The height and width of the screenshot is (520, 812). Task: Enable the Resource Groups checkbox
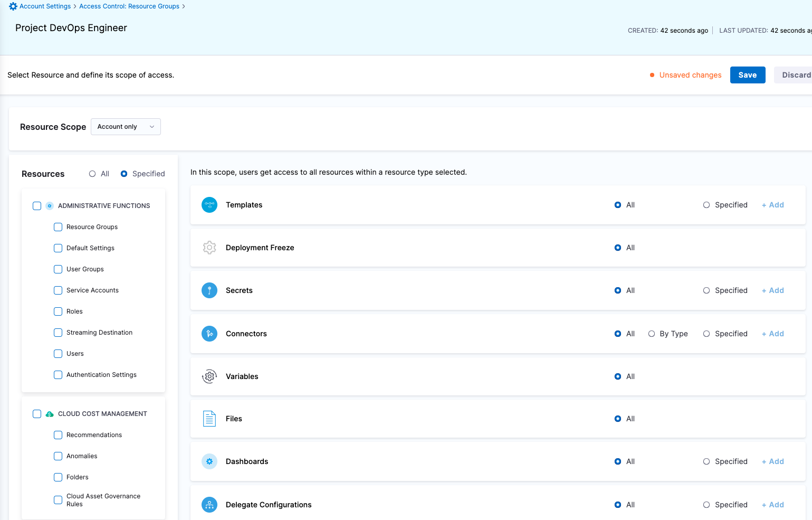58,226
